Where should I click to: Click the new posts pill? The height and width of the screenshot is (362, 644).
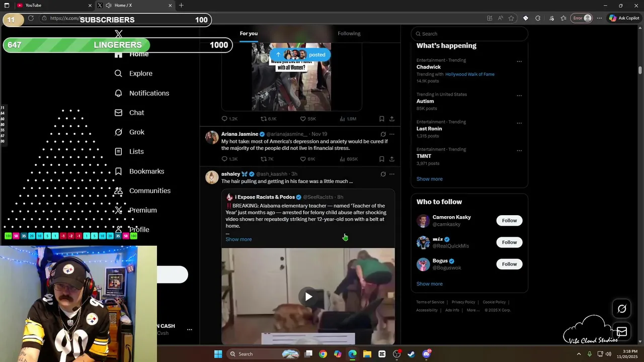coord(300,55)
